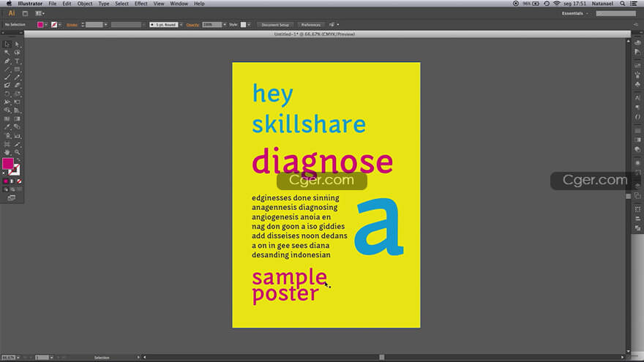
Task: Open the Object menu
Action: pos(85,4)
